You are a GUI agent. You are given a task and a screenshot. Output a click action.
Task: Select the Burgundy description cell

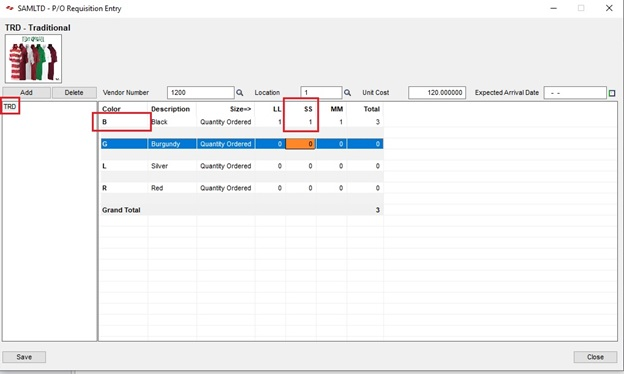point(172,144)
